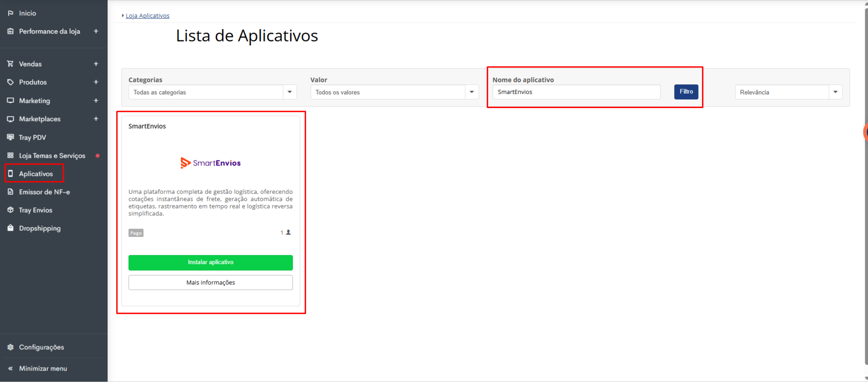Open the Valor dropdown arrow
This screenshot has width=868, height=382.
[x=471, y=92]
